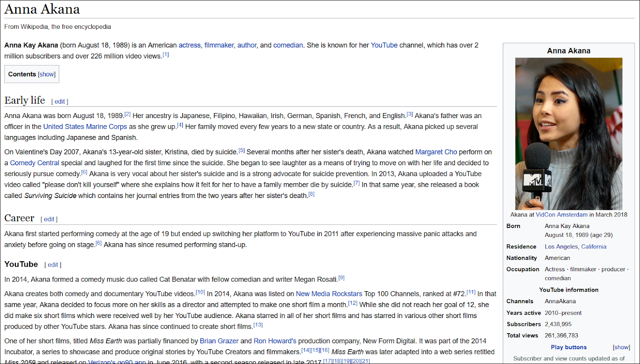Open citation [1] after video views
This screenshot has height=364, width=640.
(166, 55)
